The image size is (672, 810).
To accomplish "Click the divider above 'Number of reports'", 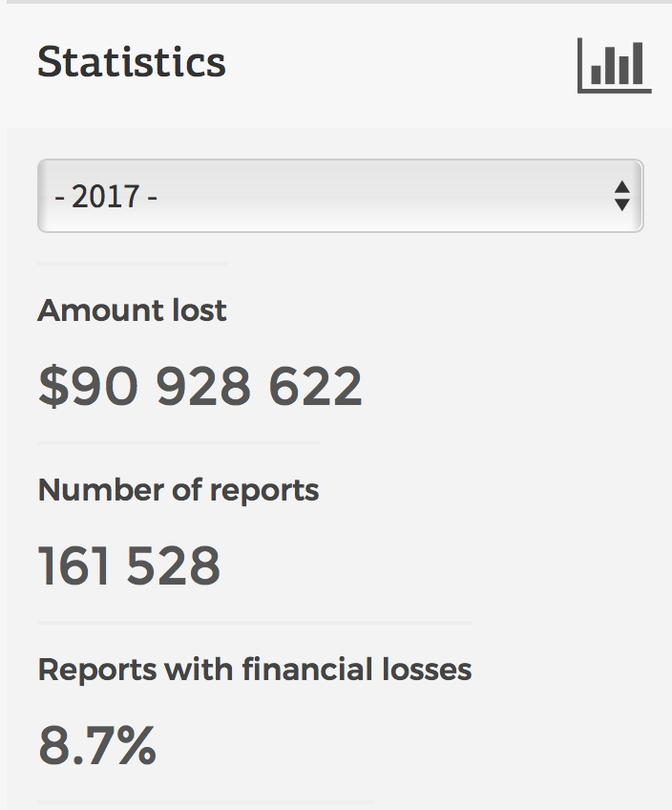I will (x=178, y=443).
